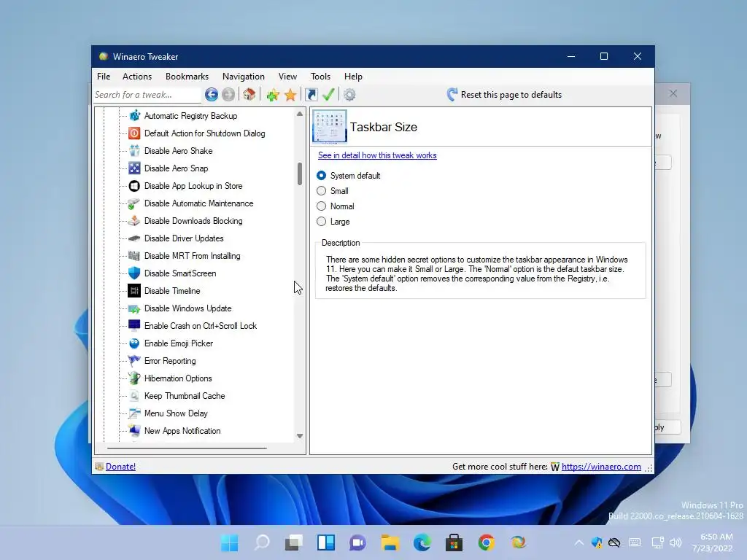Open Windows Start button on taskbar
747x560 pixels.
coord(229,542)
